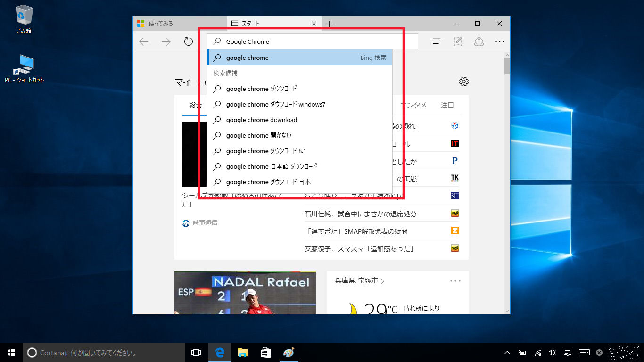Open the Action Center notifications icon
Image resolution: width=644 pixels, height=362 pixels.
click(568, 353)
